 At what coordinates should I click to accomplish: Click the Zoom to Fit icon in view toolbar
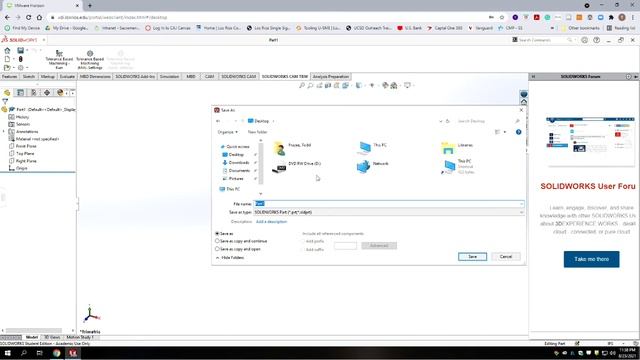(x=302, y=85)
